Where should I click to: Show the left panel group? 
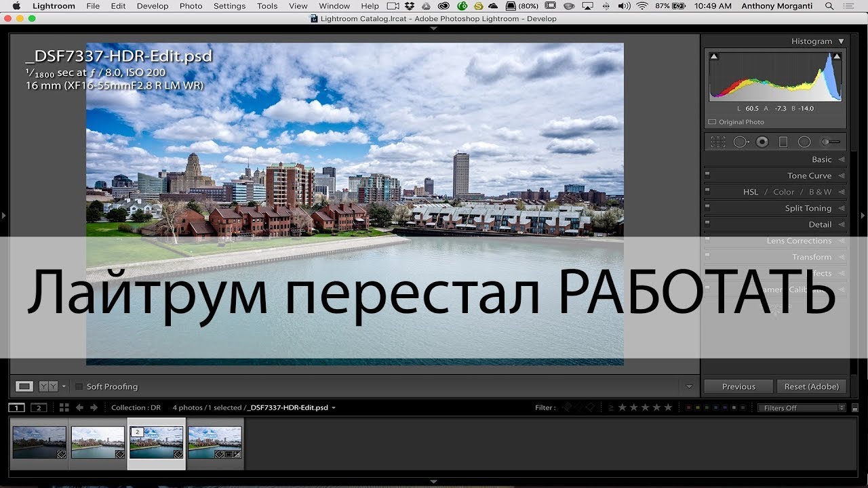tap(3, 216)
